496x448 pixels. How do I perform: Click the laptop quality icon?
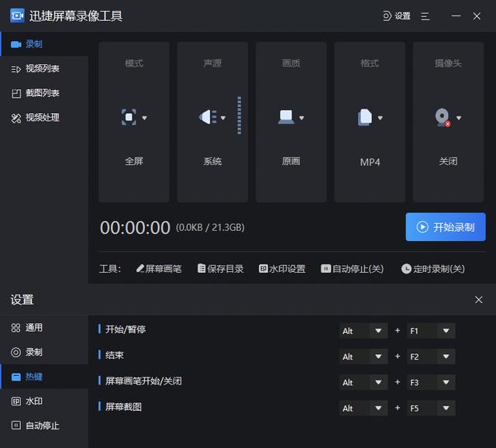coord(286,117)
